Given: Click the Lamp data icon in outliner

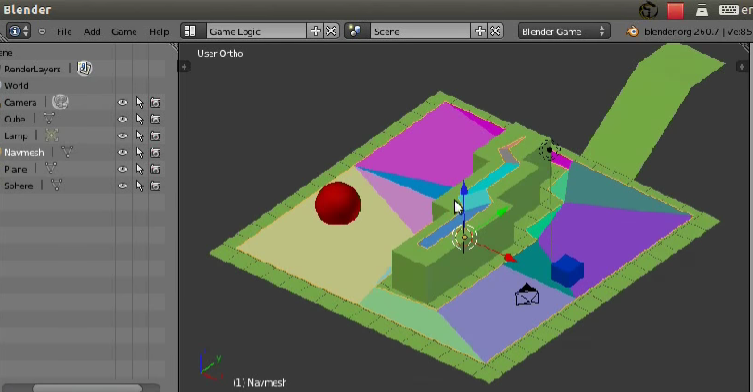Looking at the screenshot, I should coord(51,135).
